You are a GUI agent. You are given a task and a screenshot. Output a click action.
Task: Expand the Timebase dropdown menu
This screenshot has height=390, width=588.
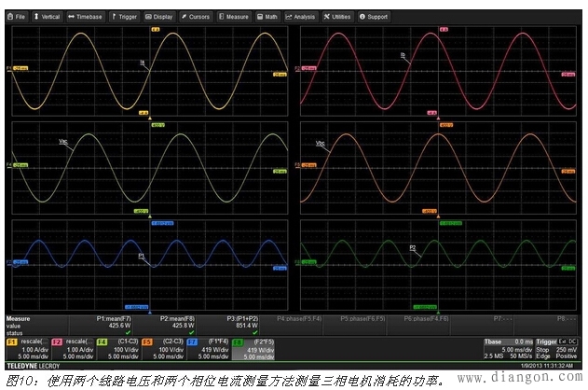tap(85, 17)
